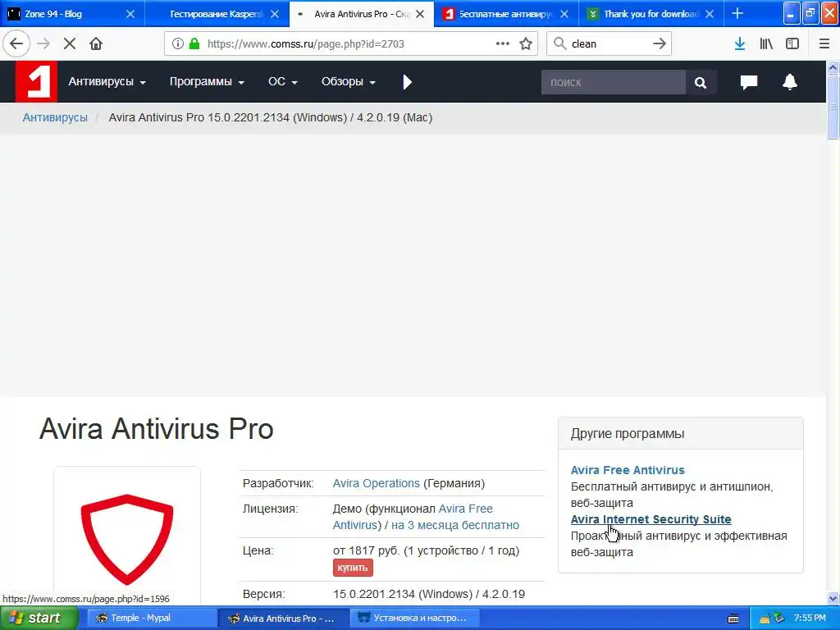Screen dimensions: 840x630
Task: Expand the 'Обзоры' dropdown menu
Action: tap(348, 81)
